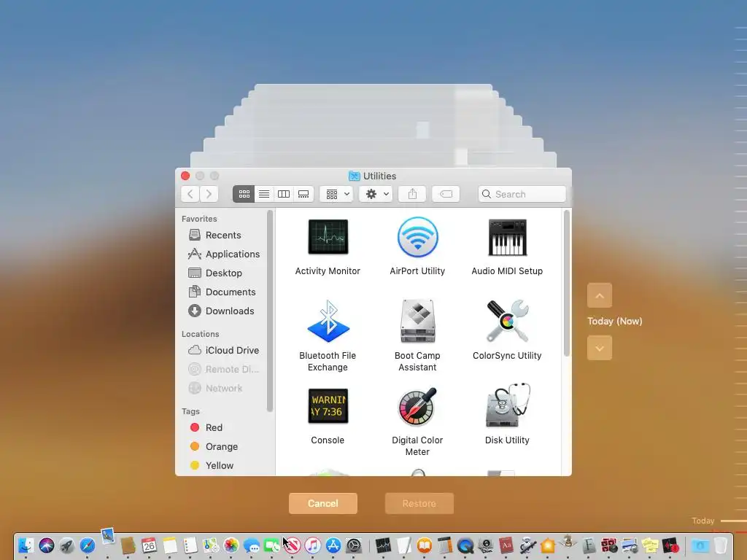The image size is (747, 560).
Task: Open Finder from the Dock
Action: 26,545
